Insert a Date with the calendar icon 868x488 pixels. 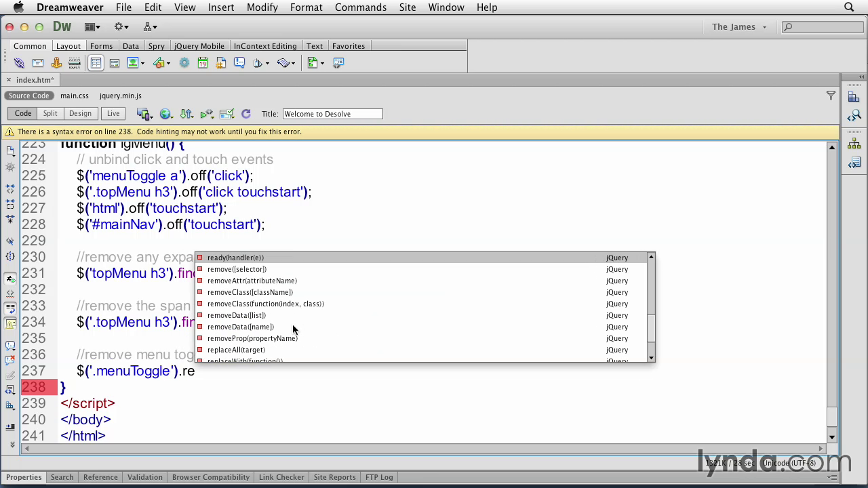click(202, 62)
